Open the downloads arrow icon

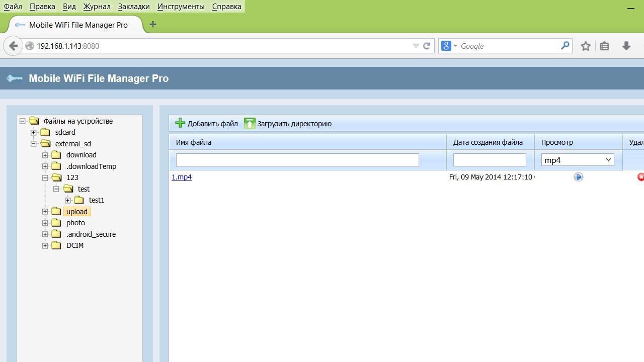626,46
